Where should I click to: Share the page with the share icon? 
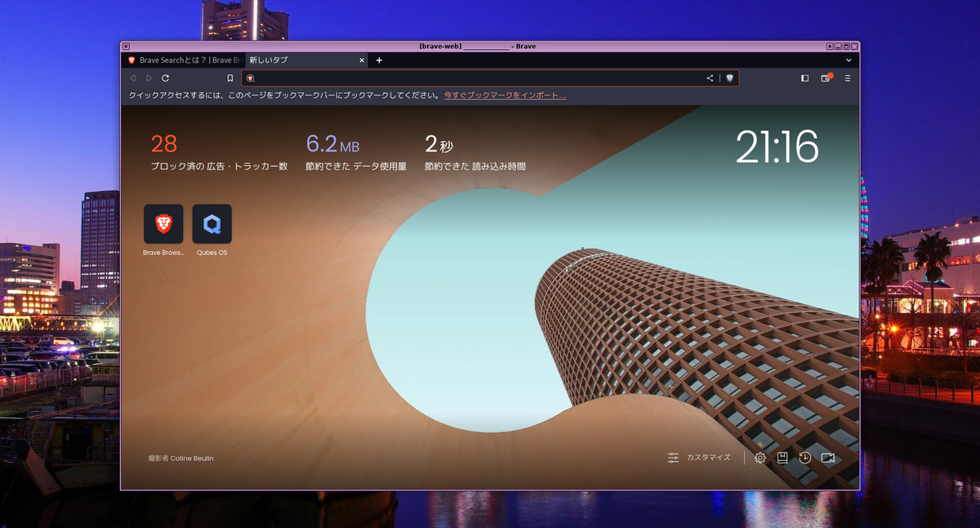(x=710, y=78)
